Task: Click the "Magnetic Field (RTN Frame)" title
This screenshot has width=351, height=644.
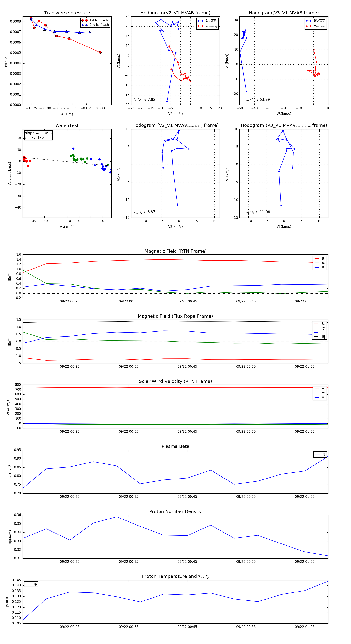Action: tap(175, 251)
